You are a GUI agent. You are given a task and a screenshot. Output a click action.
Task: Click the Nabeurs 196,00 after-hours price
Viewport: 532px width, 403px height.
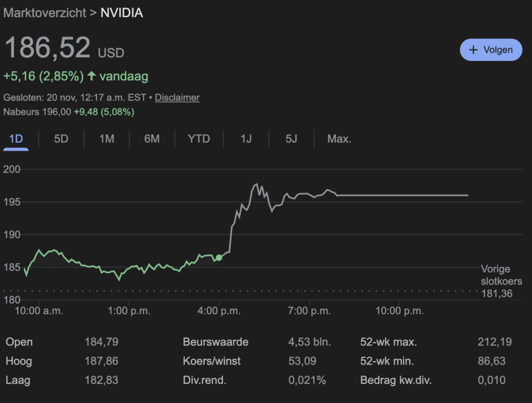click(37, 112)
